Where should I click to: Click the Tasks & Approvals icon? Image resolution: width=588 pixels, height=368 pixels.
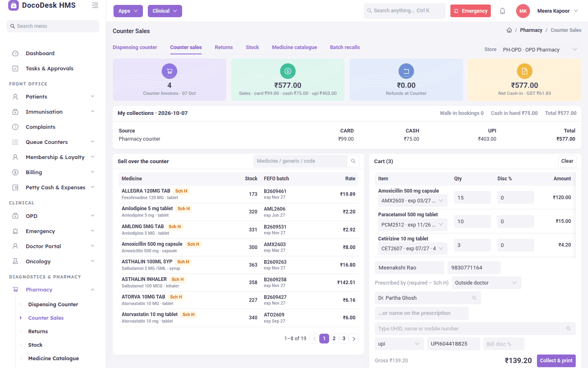coord(16,69)
